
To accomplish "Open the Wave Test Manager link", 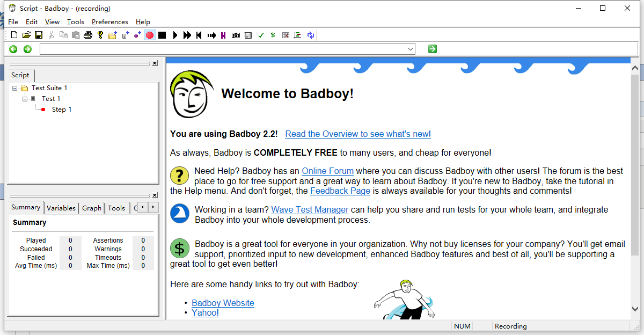I will (310, 210).
